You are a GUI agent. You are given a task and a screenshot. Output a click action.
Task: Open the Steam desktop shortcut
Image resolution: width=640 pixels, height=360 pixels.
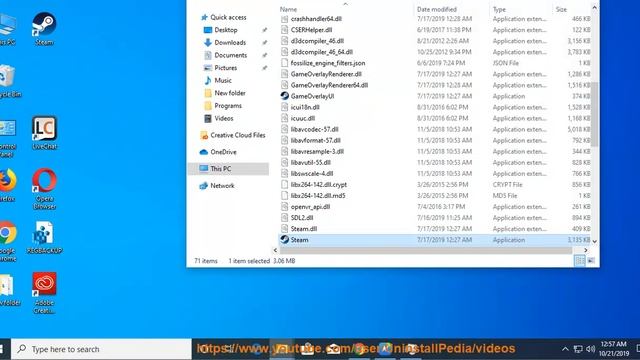click(44, 29)
